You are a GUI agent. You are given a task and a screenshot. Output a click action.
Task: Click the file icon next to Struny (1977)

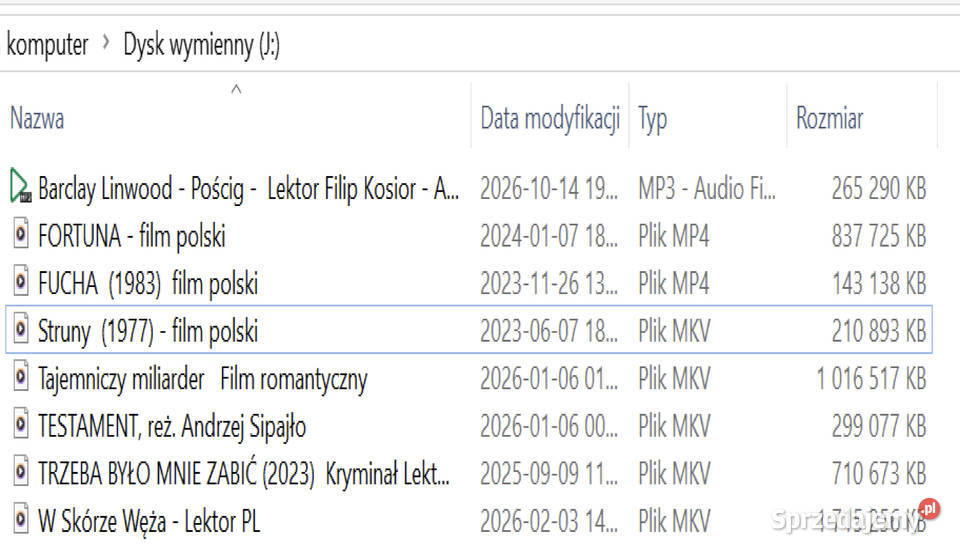point(21,329)
